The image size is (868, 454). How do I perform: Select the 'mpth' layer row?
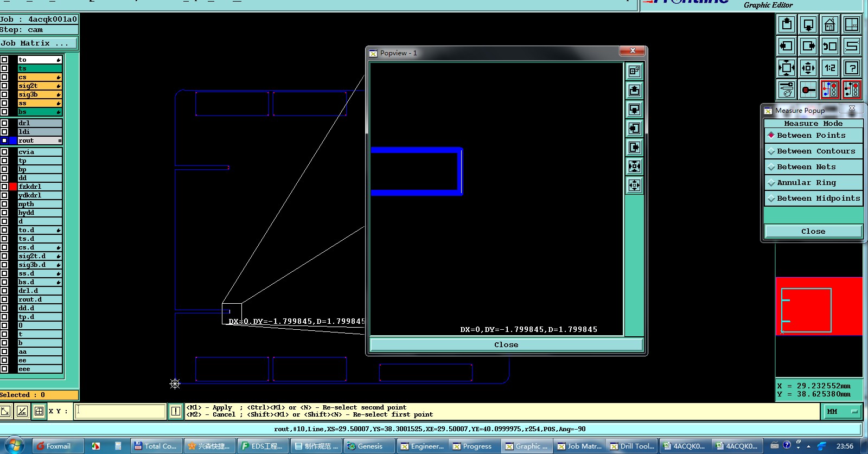click(40, 204)
